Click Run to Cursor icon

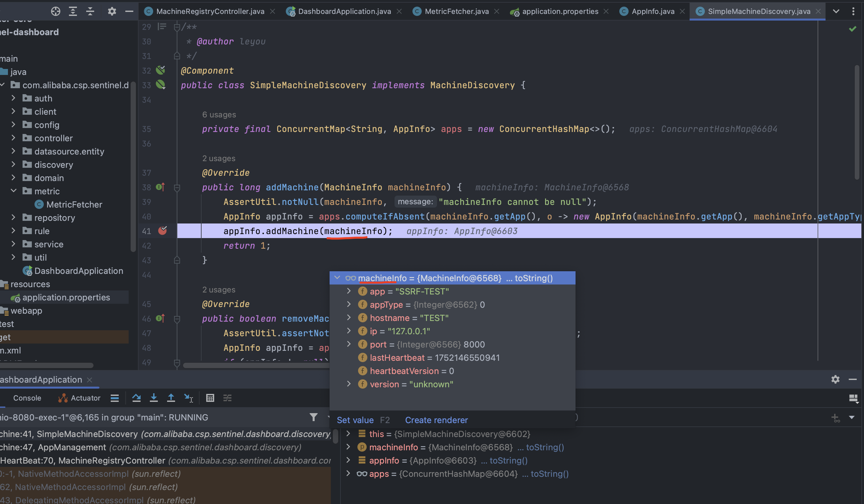(188, 398)
